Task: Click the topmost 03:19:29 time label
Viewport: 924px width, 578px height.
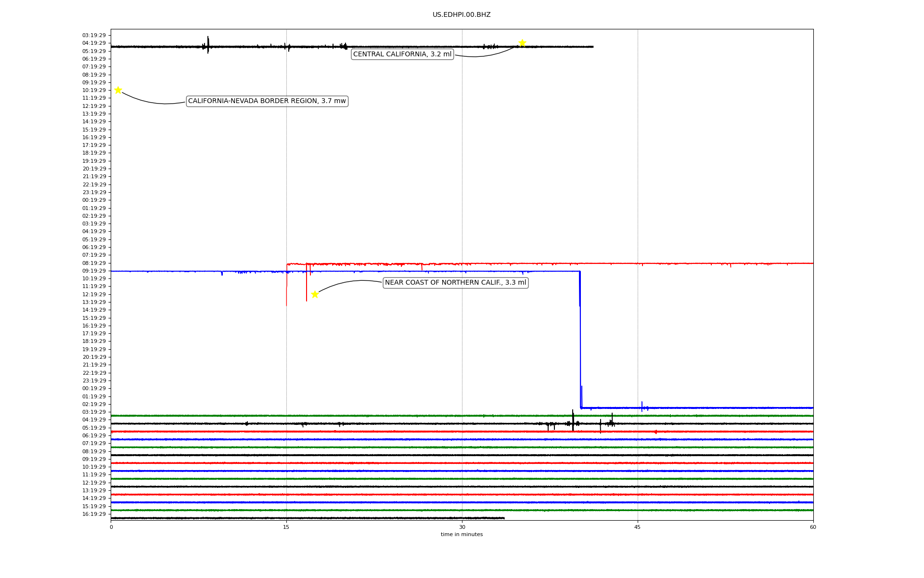Action: tap(94, 35)
